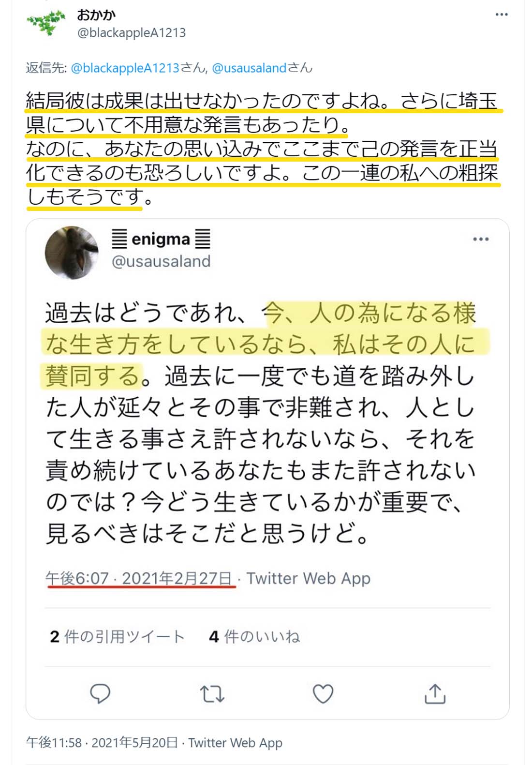Click the おかか display name
Screen dimensions: 532x765
click(96, 15)
